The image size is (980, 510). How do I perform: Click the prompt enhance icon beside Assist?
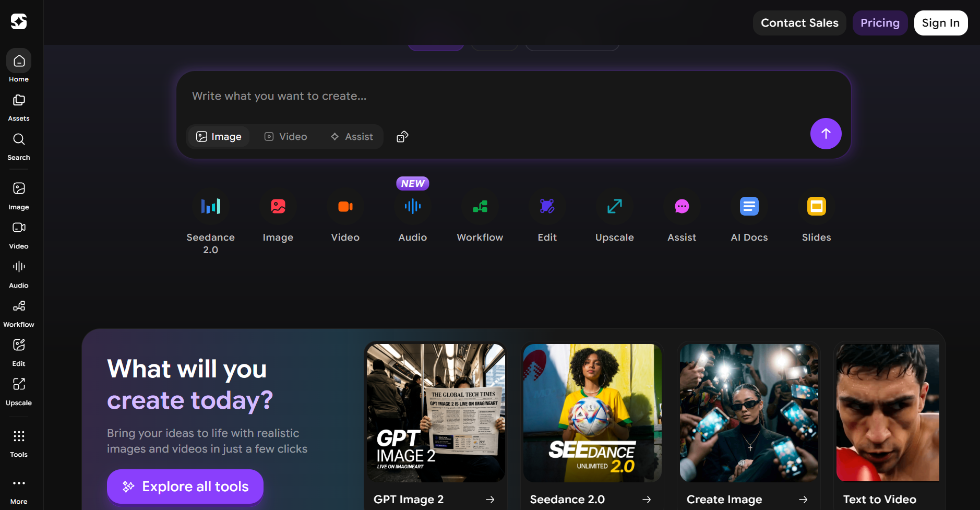[x=402, y=137]
